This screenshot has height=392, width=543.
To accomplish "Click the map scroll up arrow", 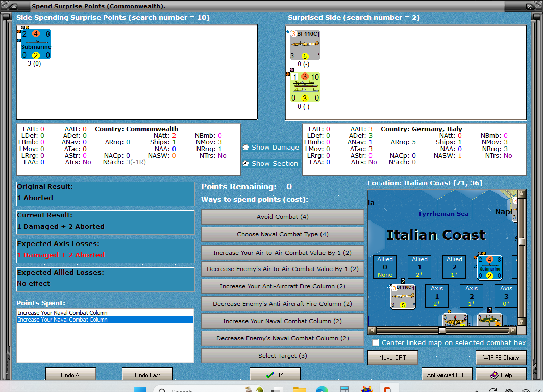I will (522, 193).
